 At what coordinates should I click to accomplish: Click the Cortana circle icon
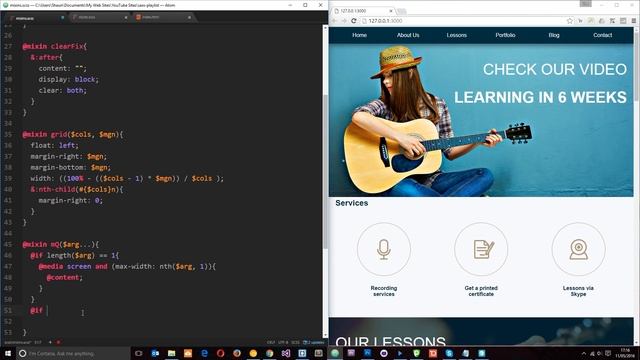pos(22,353)
